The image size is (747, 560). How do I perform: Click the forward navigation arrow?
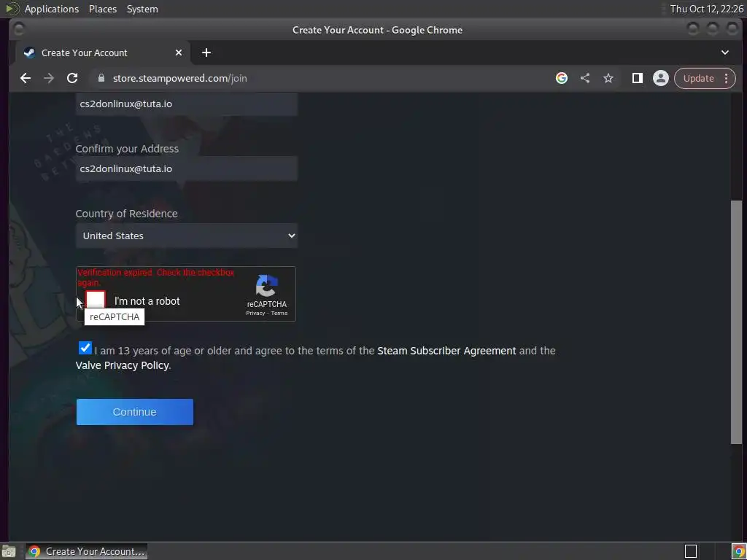49,78
